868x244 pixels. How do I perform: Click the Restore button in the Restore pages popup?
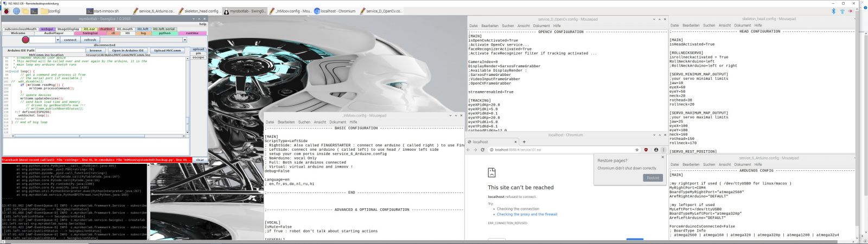653,178
